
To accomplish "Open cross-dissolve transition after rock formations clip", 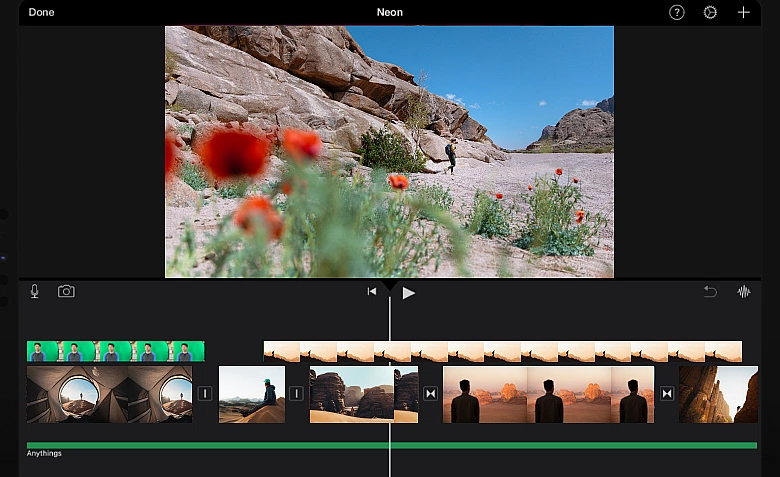I will pyautogui.click(x=430, y=394).
